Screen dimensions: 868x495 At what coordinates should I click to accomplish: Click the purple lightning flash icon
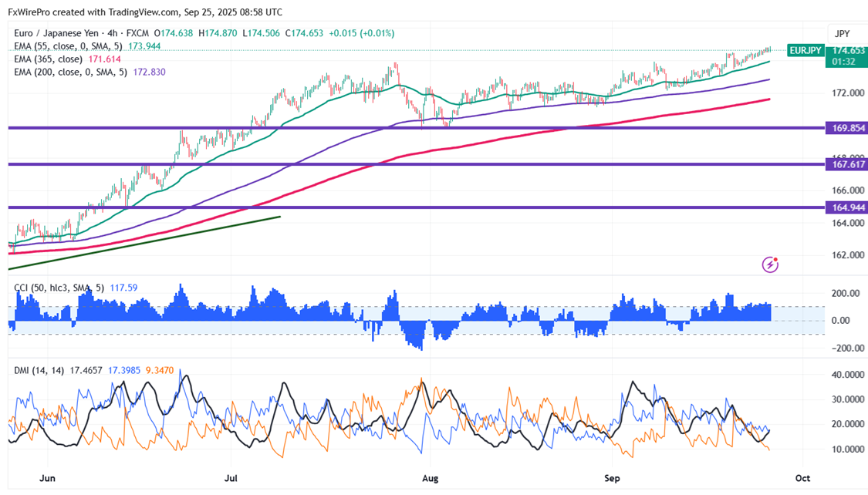tap(770, 265)
